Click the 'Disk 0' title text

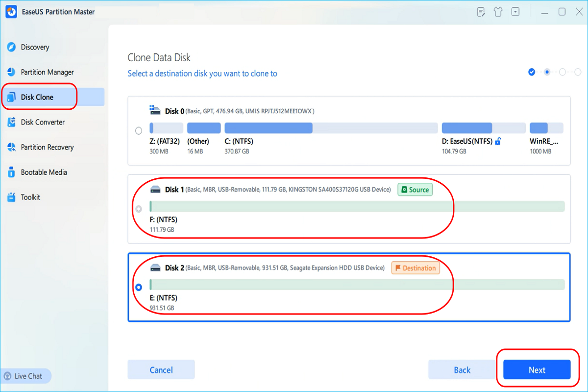point(174,111)
